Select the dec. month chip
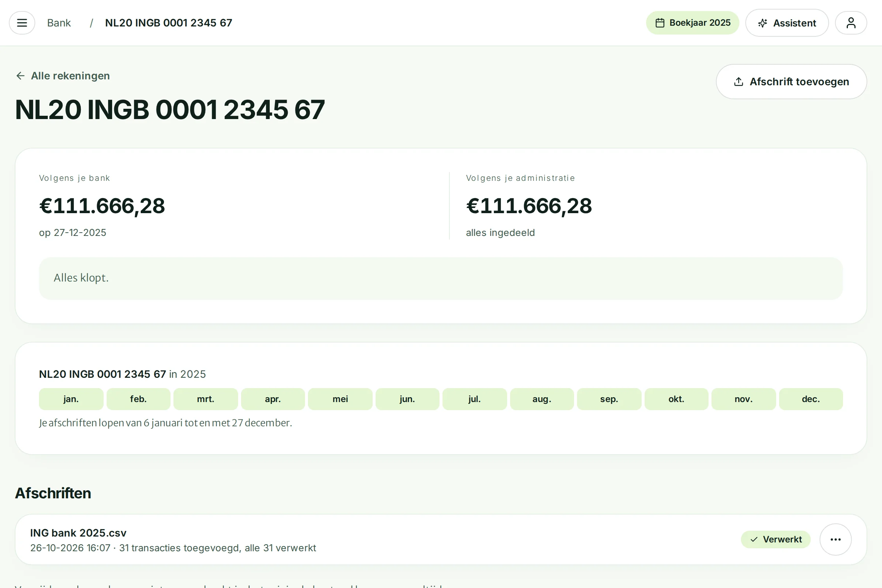The image size is (882, 588). tap(811, 399)
